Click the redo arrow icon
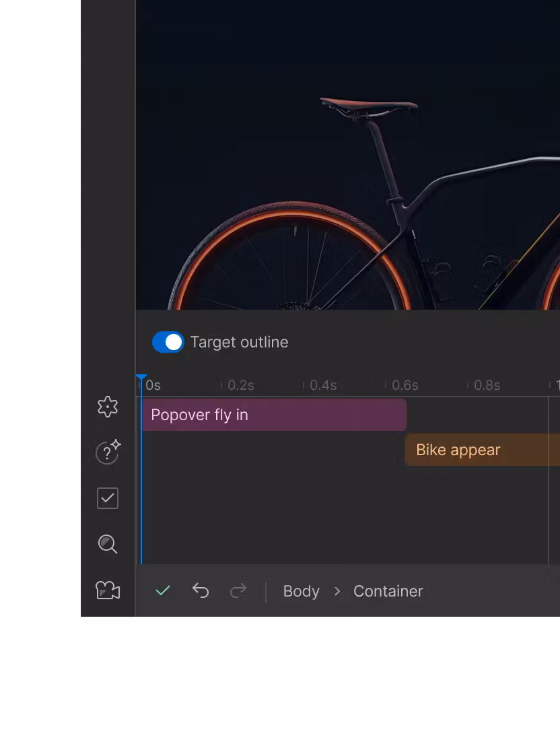Image resolution: width=560 pixels, height=746 pixels. (238, 590)
